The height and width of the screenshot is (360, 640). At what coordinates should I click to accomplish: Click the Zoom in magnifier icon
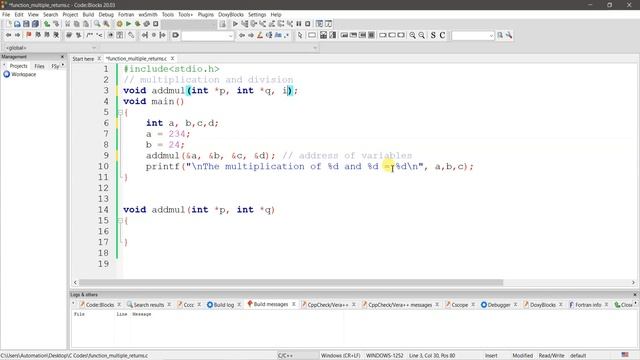[413, 36]
